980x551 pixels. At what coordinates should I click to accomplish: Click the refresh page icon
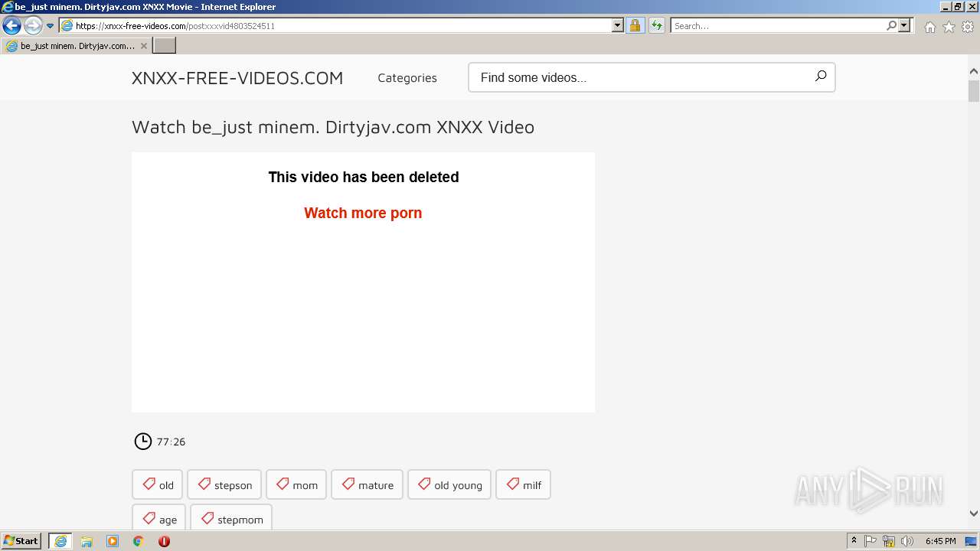click(x=657, y=26)
